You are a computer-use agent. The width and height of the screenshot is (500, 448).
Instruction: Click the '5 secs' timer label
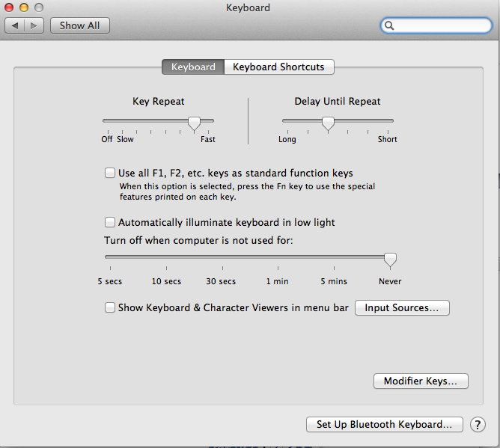110,281
